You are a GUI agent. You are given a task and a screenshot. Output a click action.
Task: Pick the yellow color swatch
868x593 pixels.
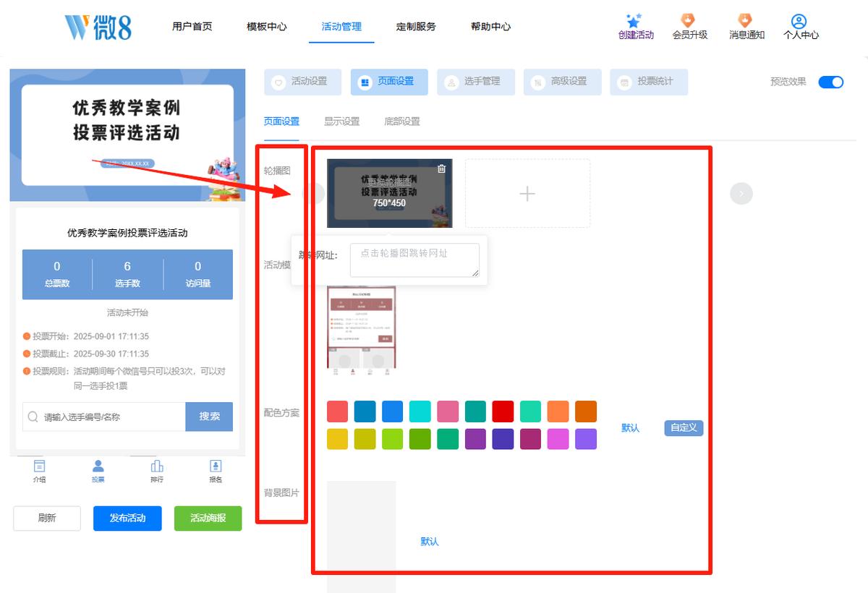tap(338, 439)
